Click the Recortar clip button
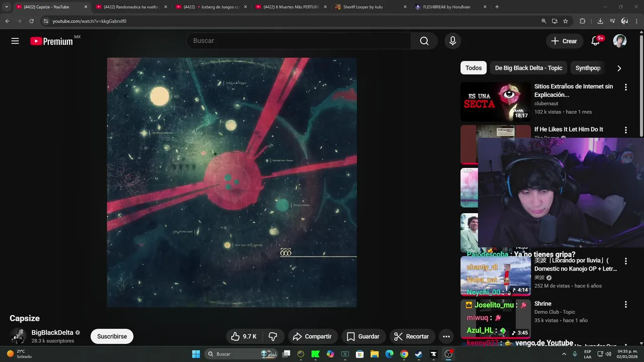This screenshot has width=644, height=362. click(x=412, y=336)
